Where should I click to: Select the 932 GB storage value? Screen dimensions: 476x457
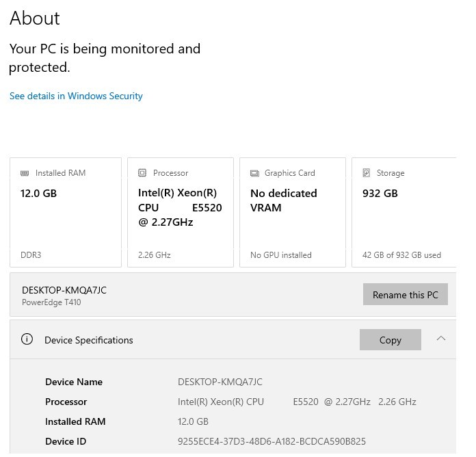(380, 194)
